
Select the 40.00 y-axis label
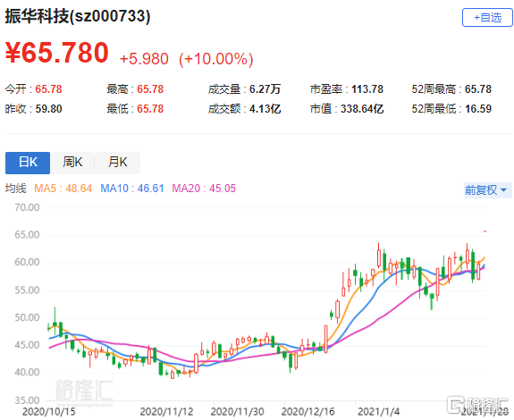click(27, 373)
